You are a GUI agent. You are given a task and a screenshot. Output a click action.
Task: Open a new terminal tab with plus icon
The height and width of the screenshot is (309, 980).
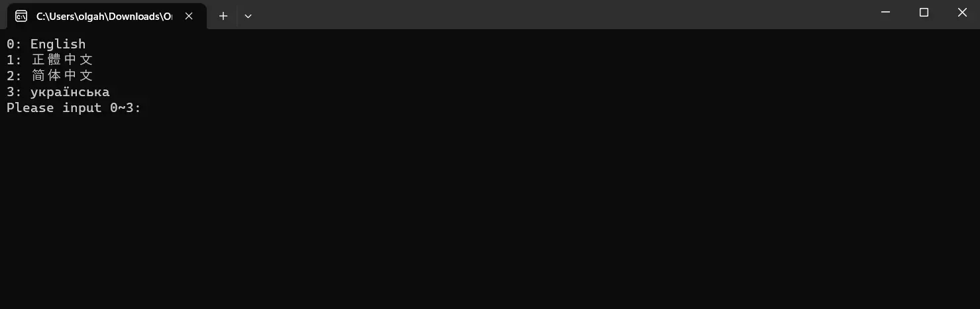click(223, 16)
